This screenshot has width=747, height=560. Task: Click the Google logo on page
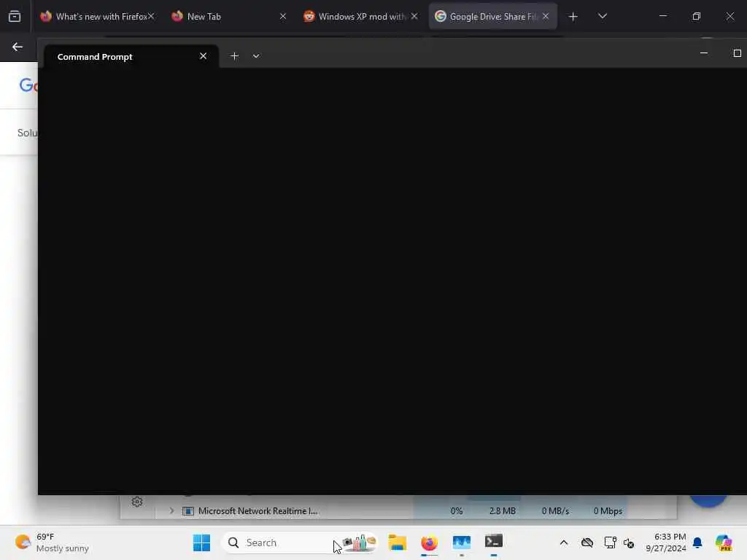[28, 85]
